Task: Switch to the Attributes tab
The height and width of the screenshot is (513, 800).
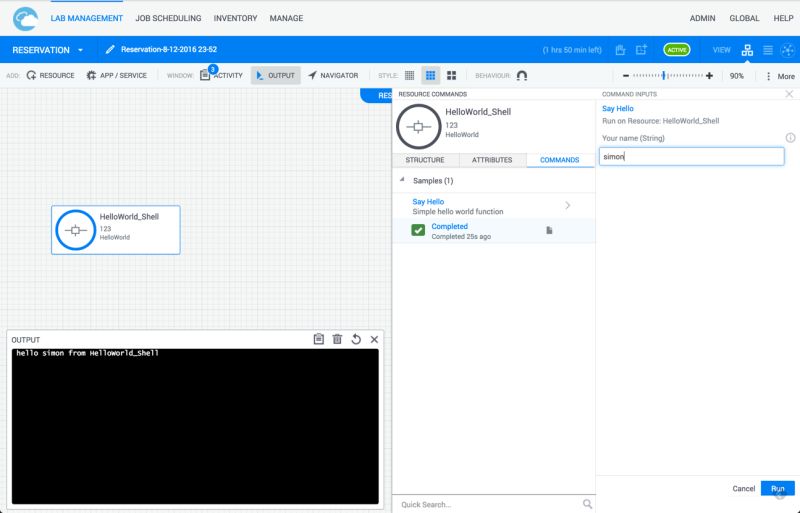Action: pos(492,160)
